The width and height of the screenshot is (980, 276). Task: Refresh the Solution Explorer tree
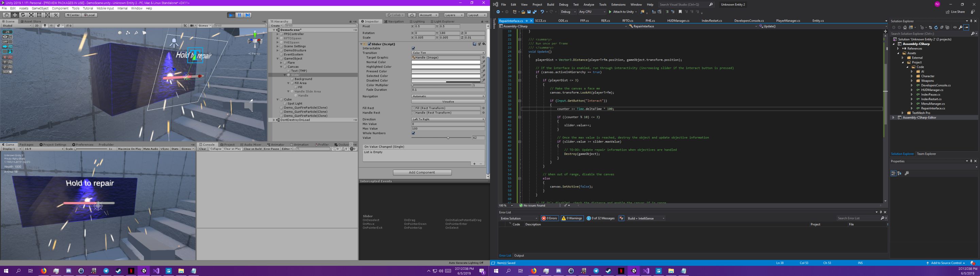[936, 28]
